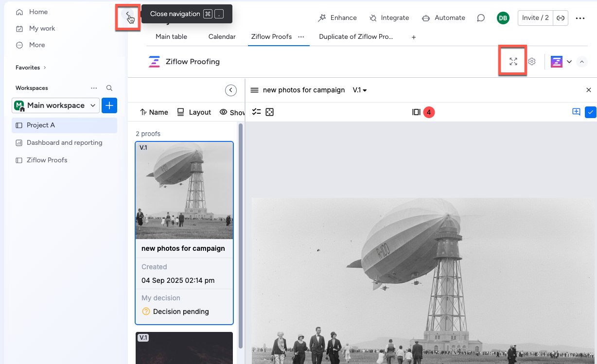The width and height of the screenshot is (597, 364).
Task: Click the copy link icon
Action: 561,18
